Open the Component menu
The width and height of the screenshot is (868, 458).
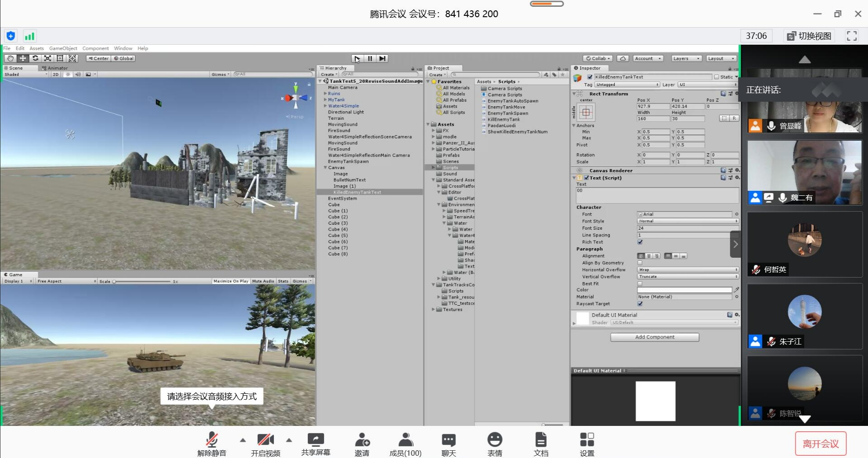point(95,48)
